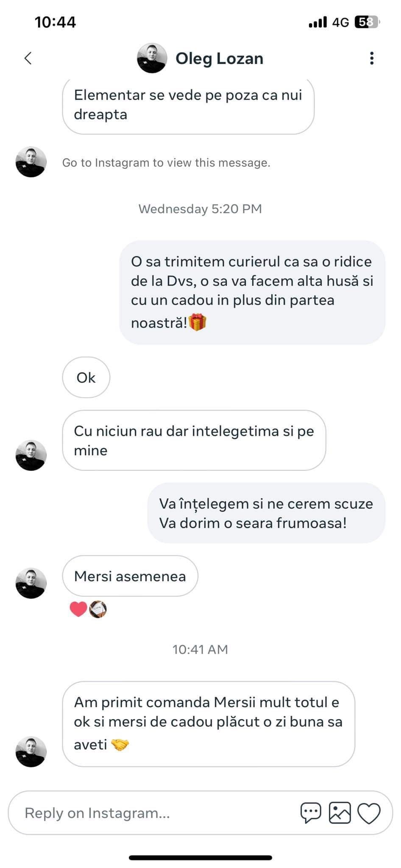Tap the avatar beside "Am primit comanda" message

31,751
